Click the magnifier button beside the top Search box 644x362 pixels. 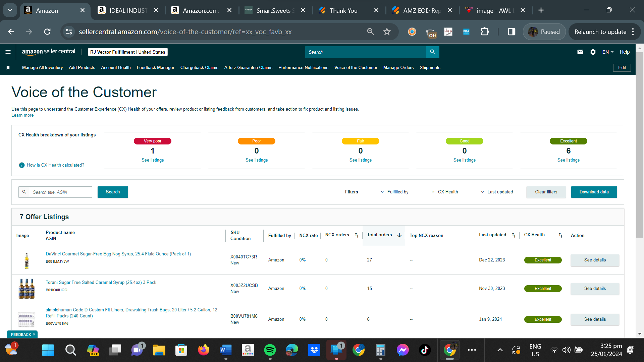[432, 52]
